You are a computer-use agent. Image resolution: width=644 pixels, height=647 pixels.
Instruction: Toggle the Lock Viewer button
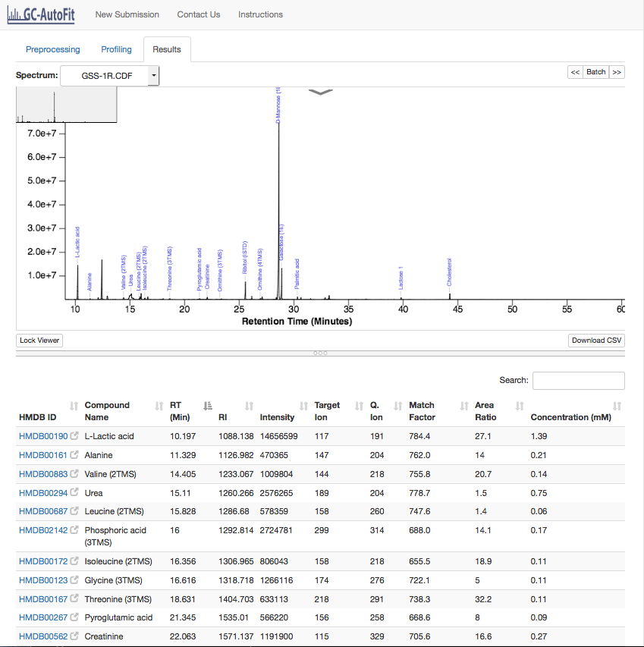coord(39,341)
